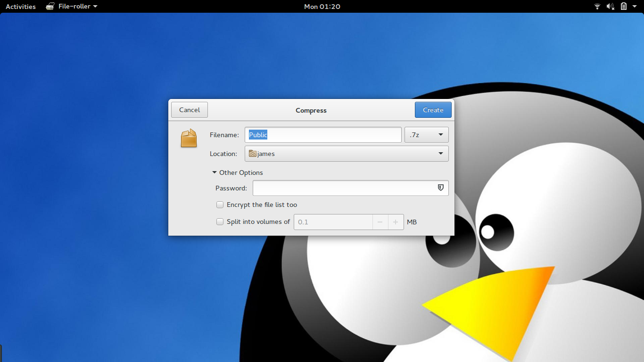Increase volume size with plus button
Viewport: 644px width, 362px height.
396,222
